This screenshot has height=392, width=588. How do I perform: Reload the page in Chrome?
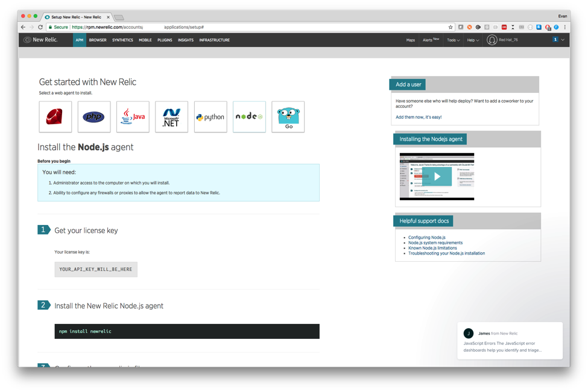[40, 27]
